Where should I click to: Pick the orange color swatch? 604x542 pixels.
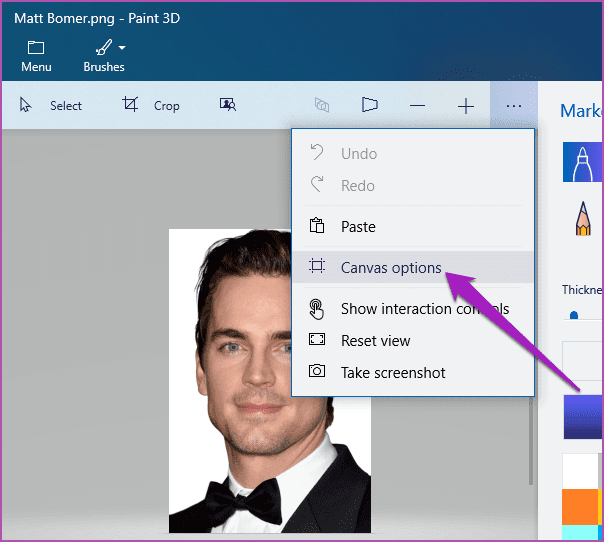[580, 507]
